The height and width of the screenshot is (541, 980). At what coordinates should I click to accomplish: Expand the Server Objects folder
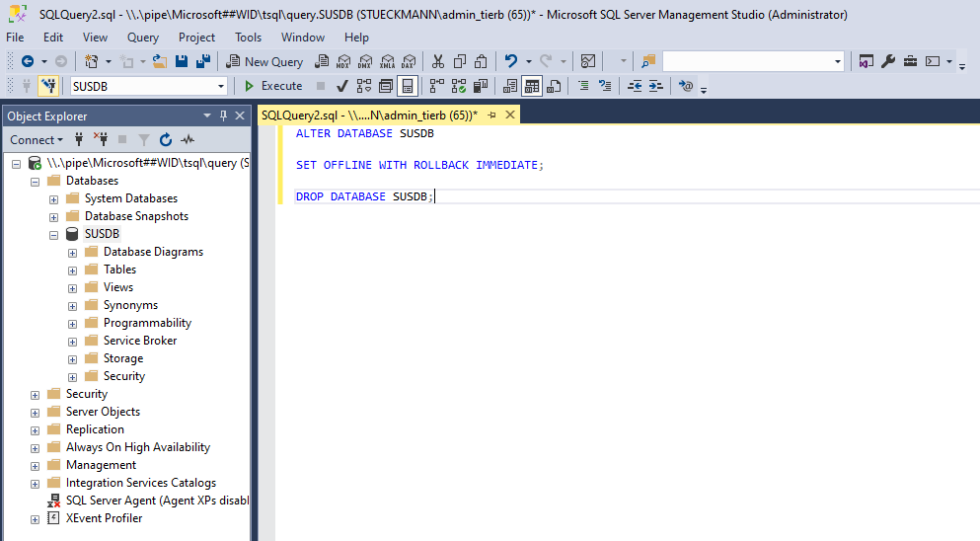click(35, 413)
